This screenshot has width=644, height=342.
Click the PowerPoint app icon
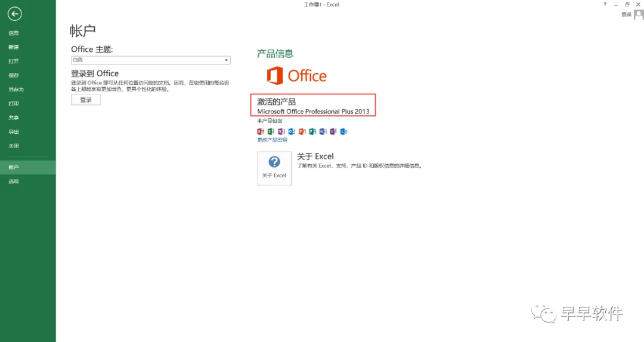click(302, 131)
